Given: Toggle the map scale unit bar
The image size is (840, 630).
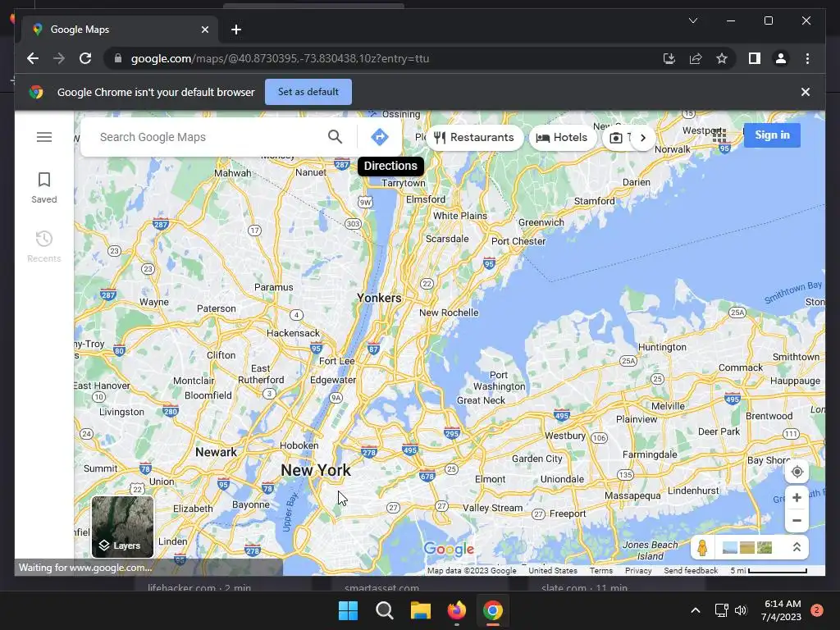Looking at the screenshot, I should tap(769, 571).
